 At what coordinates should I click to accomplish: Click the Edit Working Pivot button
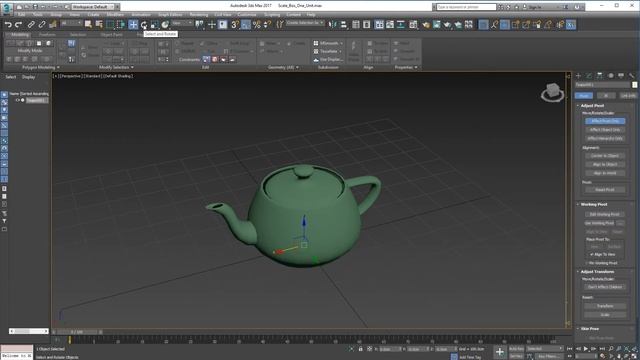[605, 214]
